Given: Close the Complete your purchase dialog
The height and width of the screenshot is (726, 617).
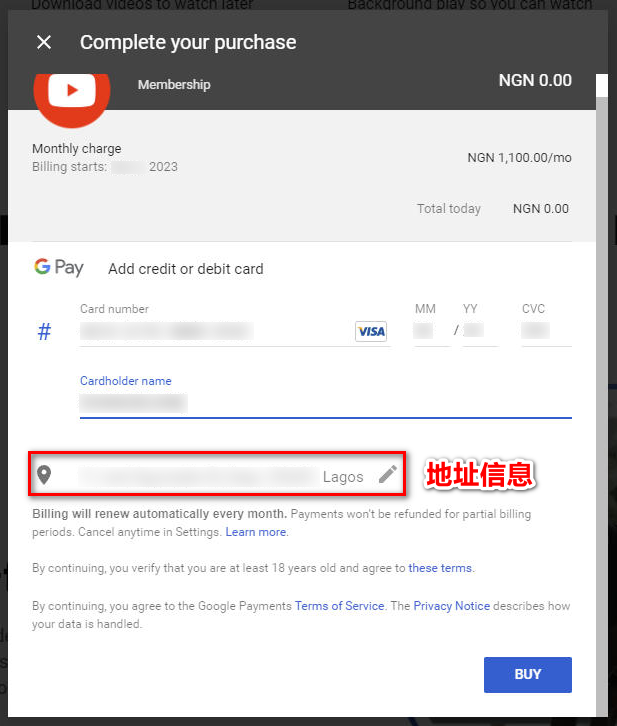Looking at the screenshot, I should pyautogui.click(x=44, y=42).
